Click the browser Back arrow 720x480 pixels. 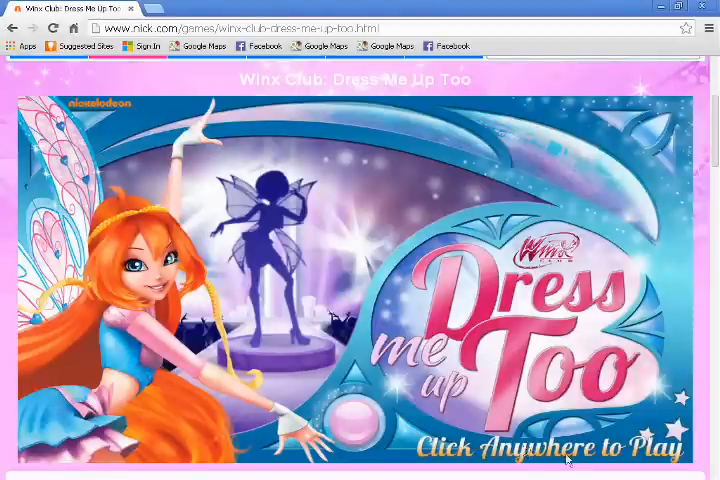point(12,28)
